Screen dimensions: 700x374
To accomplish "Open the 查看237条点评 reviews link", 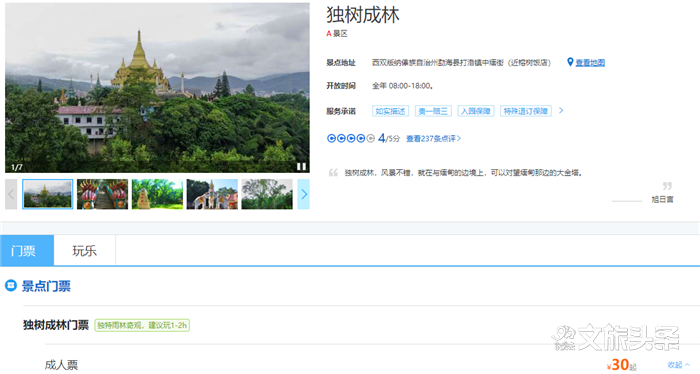I will [x=433, y=139].
